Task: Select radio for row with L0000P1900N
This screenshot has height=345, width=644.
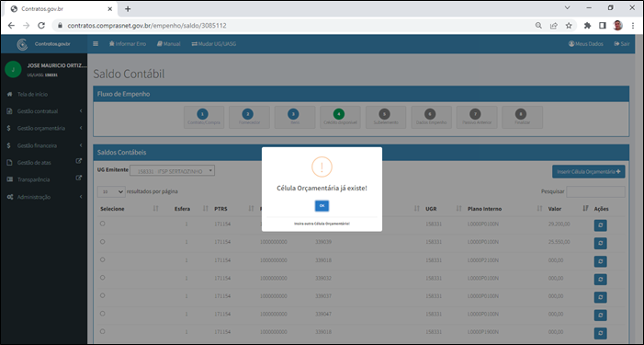Action: [x=102, y=331]
